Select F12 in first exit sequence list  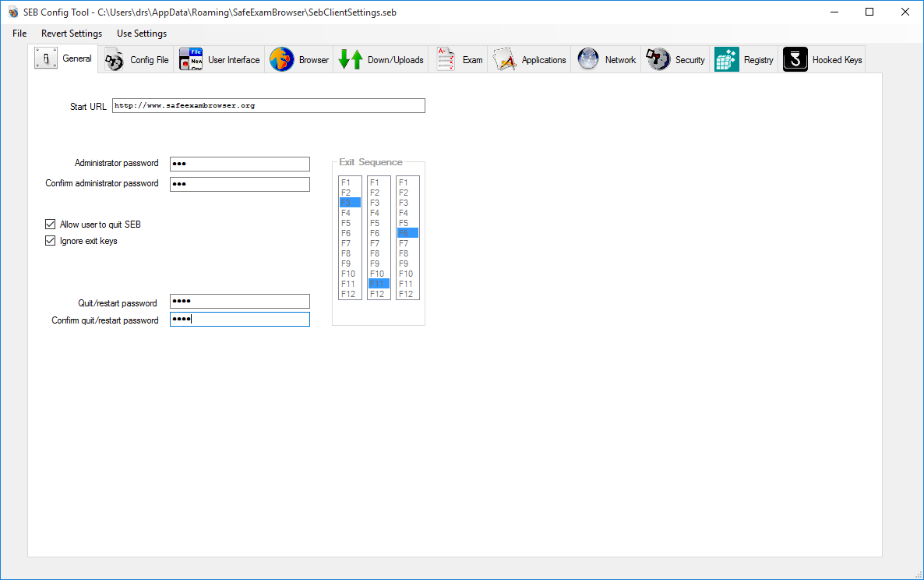tap(350, 294)
